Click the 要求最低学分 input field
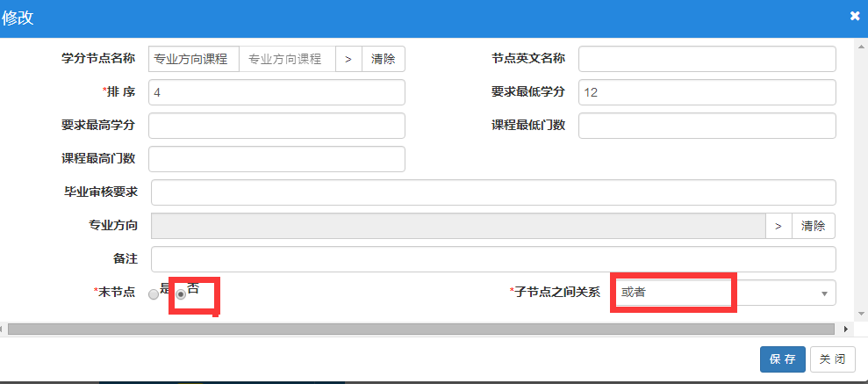This screenshot has width=868, height=384. (x=707, y=92)
